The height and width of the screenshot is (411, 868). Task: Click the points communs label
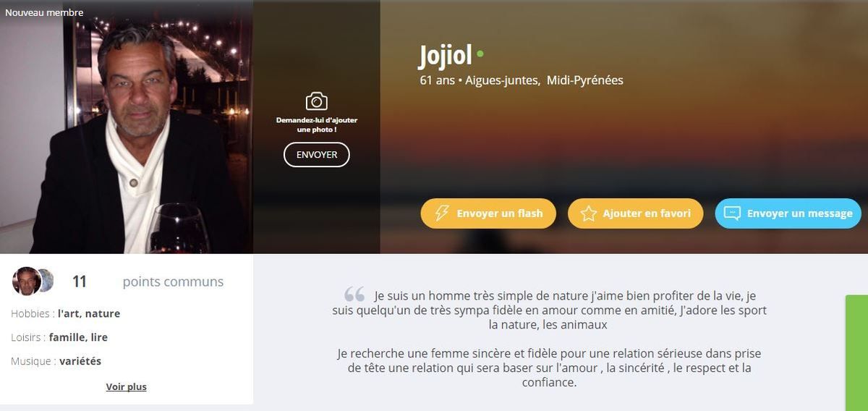[173, 281]
